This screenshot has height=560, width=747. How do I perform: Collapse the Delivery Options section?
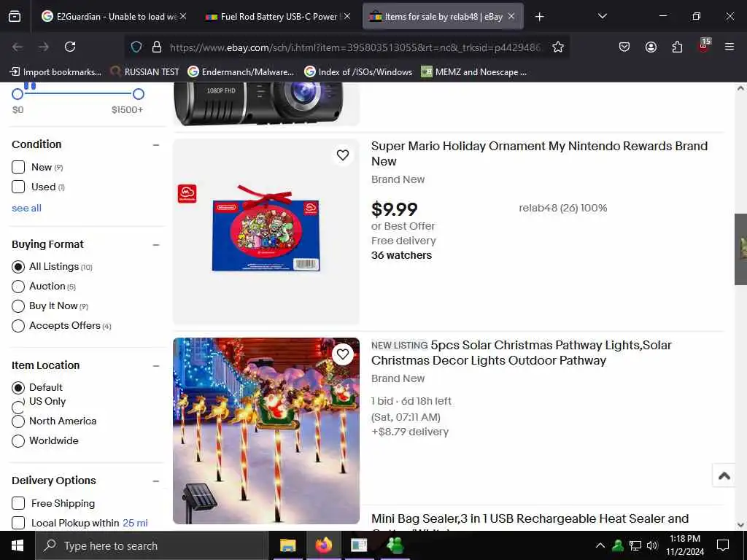156,481
